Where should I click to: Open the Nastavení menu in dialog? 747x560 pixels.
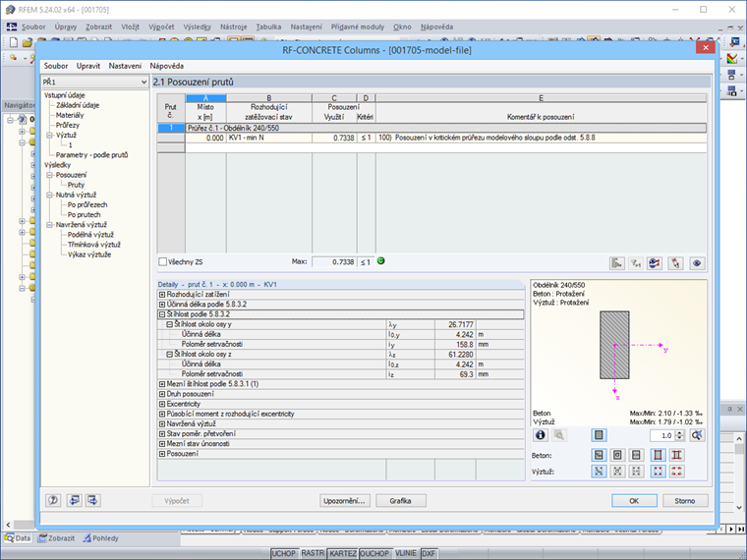point(125,65)
